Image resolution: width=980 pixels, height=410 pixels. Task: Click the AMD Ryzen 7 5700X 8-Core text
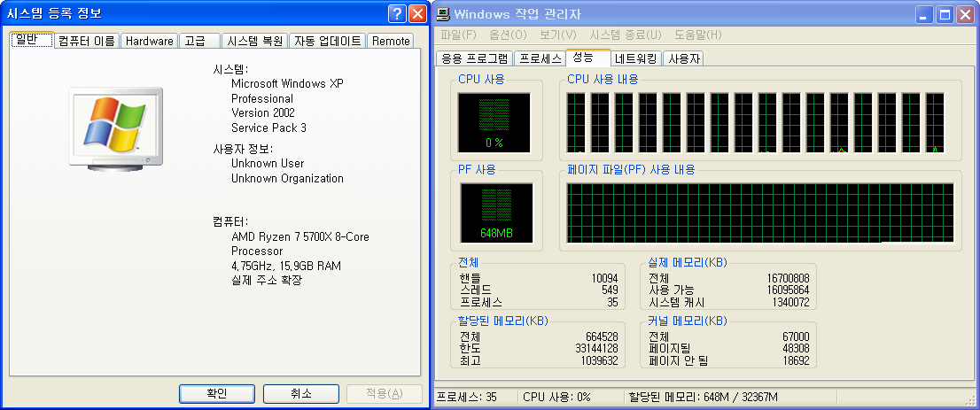(x=300, y=236)
